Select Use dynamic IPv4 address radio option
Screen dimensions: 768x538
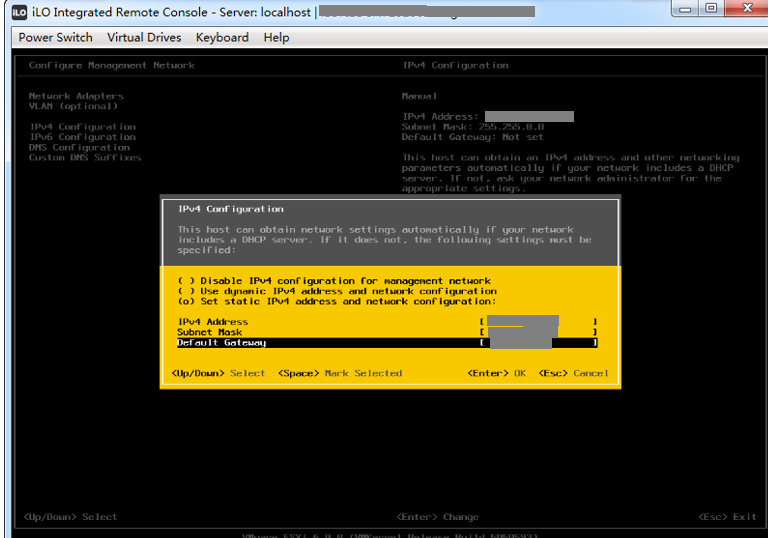[337, 291]
